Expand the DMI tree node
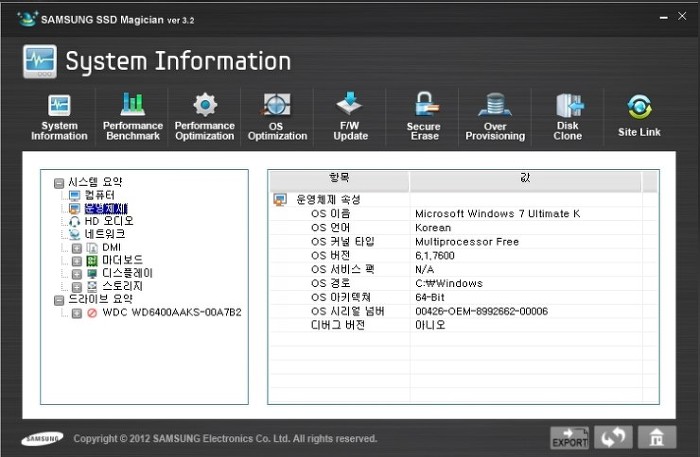 [x=77, y=248]
